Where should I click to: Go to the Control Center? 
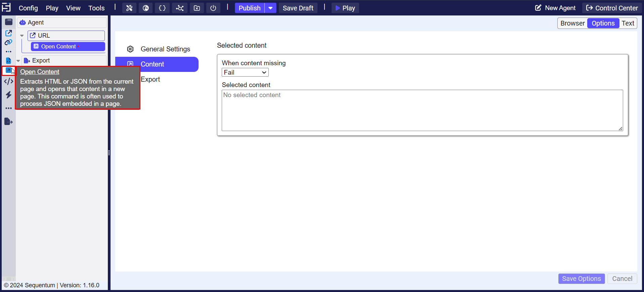612,8
